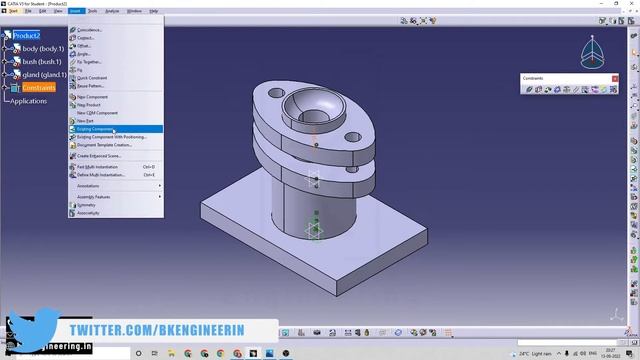
Task: Choose Reuse Pattern from the Insert menu
Action: click(116, 86)
